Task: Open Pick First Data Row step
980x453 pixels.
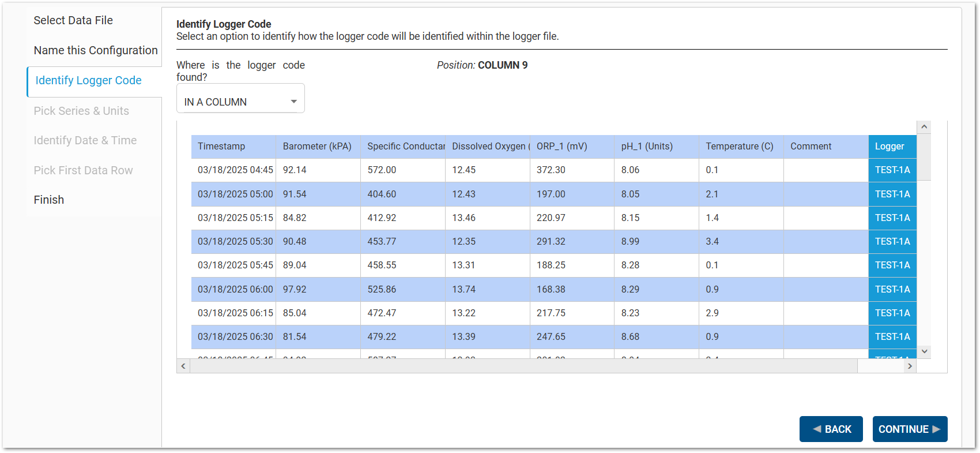Action: (x=83, y=170)
